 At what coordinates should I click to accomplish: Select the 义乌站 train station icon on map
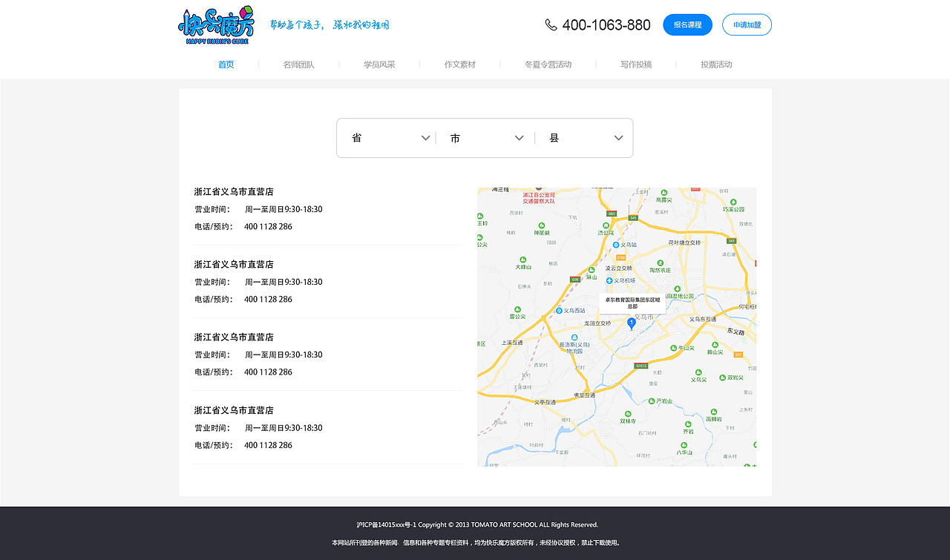(615, 244)
